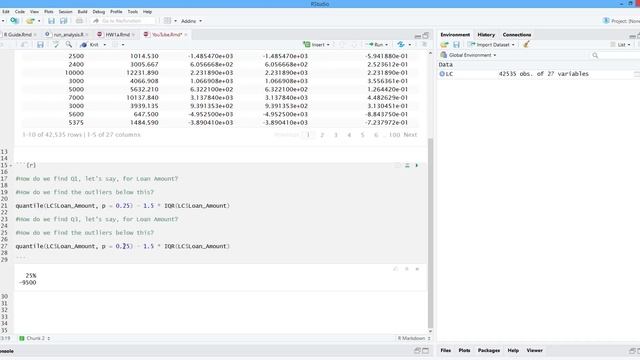
Task: Create a new project with the toolbar icon
Action: click(x=14, y=20)
